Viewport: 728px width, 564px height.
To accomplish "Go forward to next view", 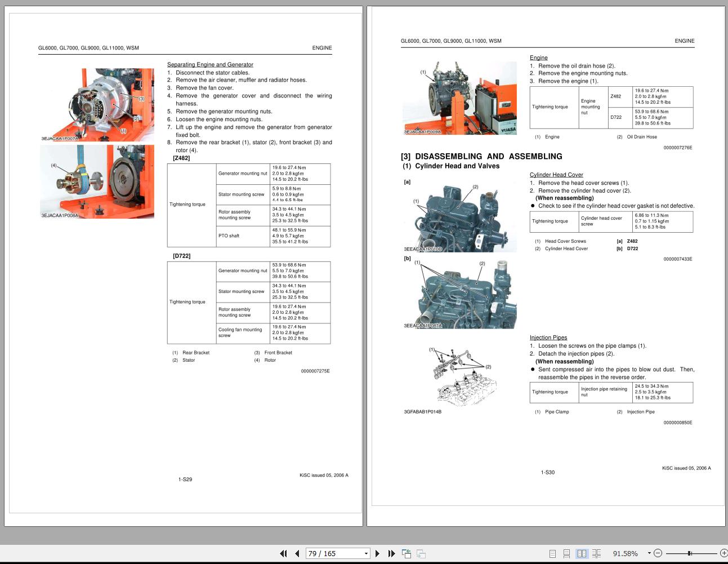I will coord(420,553).
